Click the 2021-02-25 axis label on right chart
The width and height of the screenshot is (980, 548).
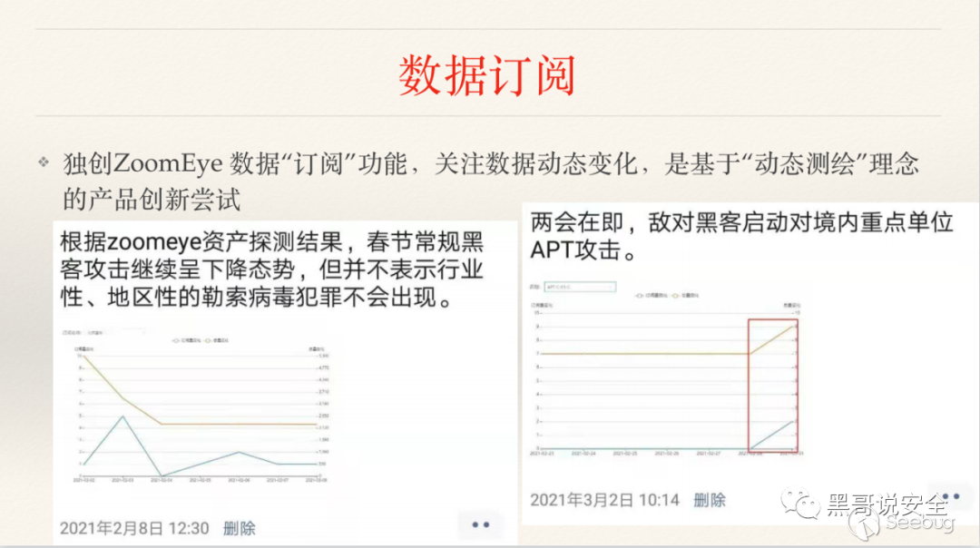(625, 453)
